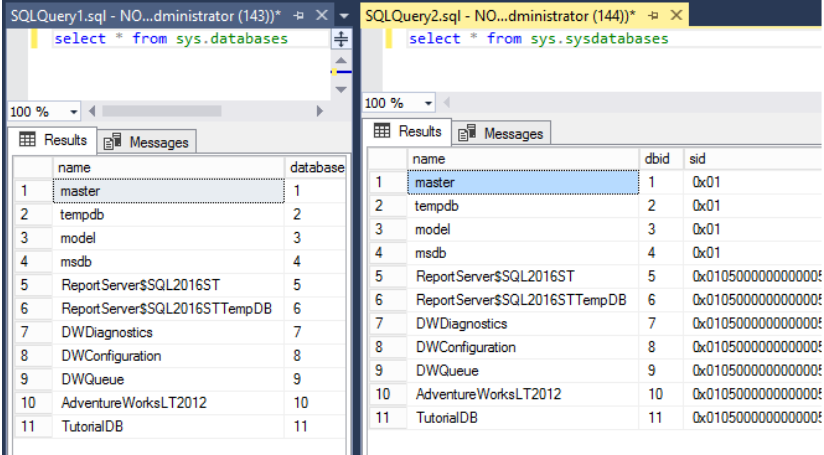The image size is (824, 455).
Task: Open Messages tab in the left query pane
Action: tap(147, 142)
